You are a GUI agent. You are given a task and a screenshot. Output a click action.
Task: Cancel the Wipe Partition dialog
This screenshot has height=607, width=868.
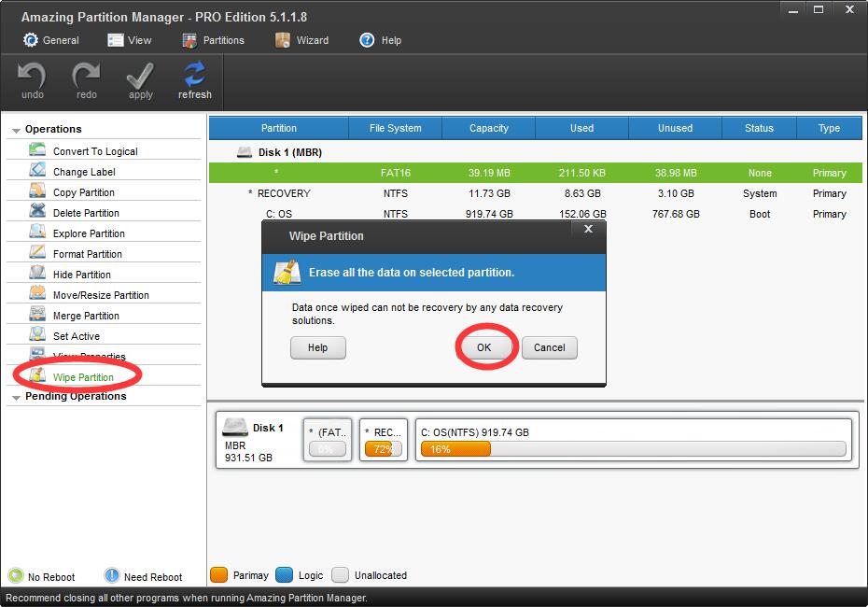[x=549, y=347]
